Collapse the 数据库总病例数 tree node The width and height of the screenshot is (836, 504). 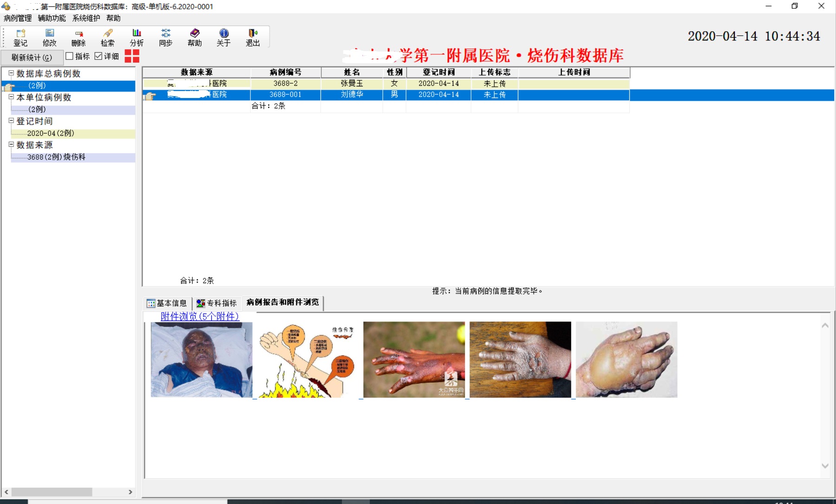pos(11,73)
